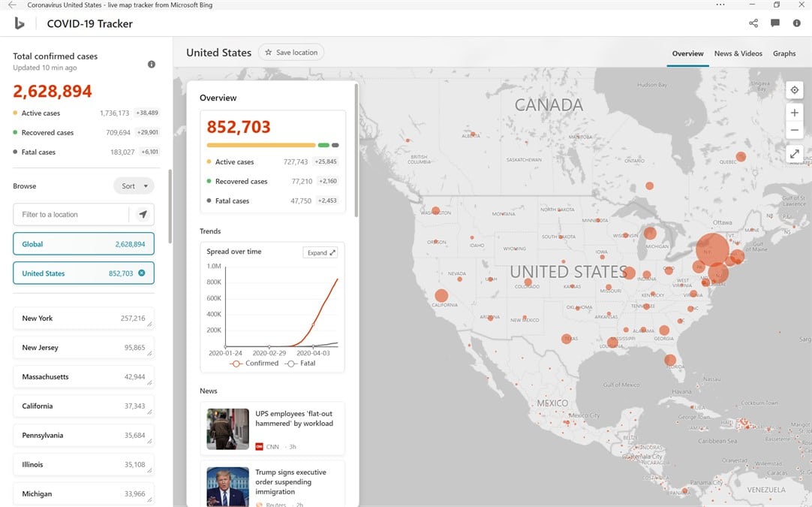Image resolution: width=812 pixels, height=507 pixels.
Task: Expand the map to fullscreen
Action: [795, 154]
